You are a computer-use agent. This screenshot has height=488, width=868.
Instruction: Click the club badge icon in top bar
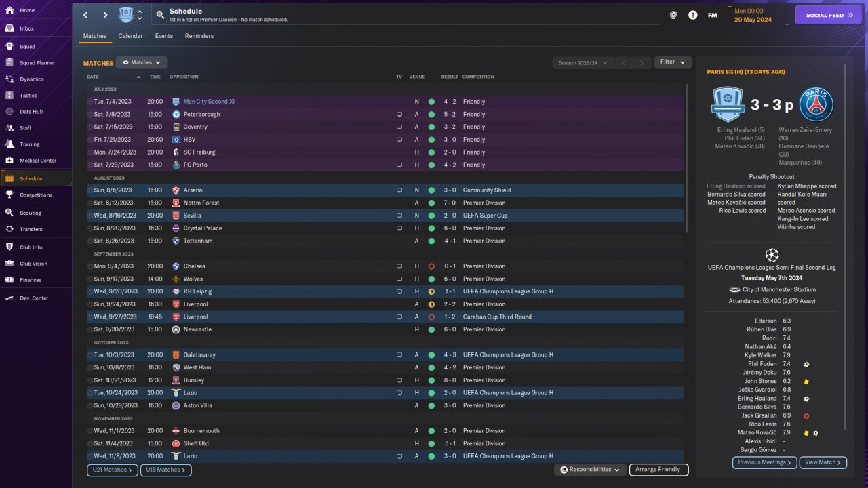click(x=126, y=15)
